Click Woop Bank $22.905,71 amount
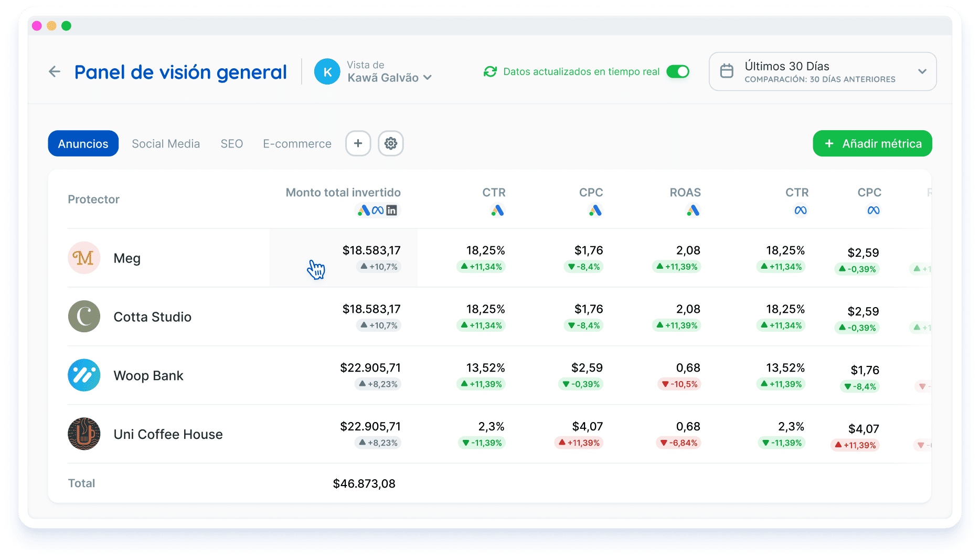 coord(370,368)
